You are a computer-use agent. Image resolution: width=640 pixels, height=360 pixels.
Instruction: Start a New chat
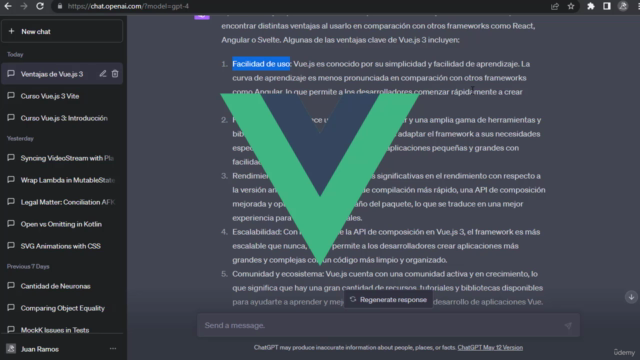click(62, 31)
